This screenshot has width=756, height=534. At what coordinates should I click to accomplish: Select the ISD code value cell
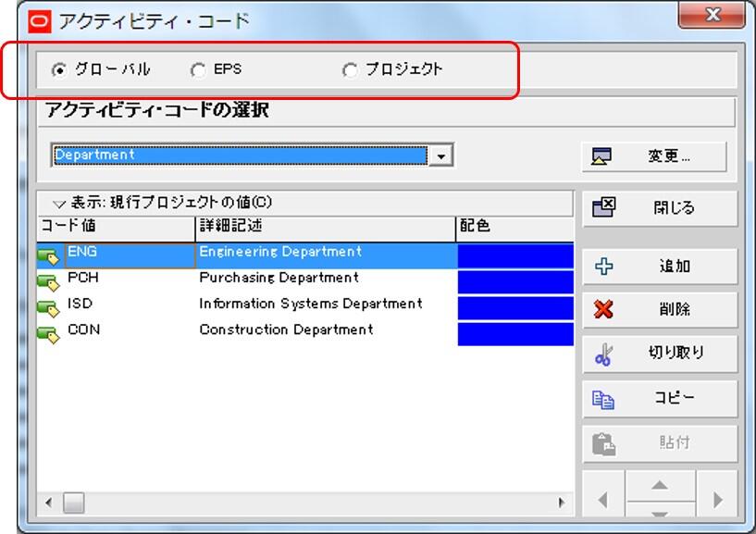[130, 307]
